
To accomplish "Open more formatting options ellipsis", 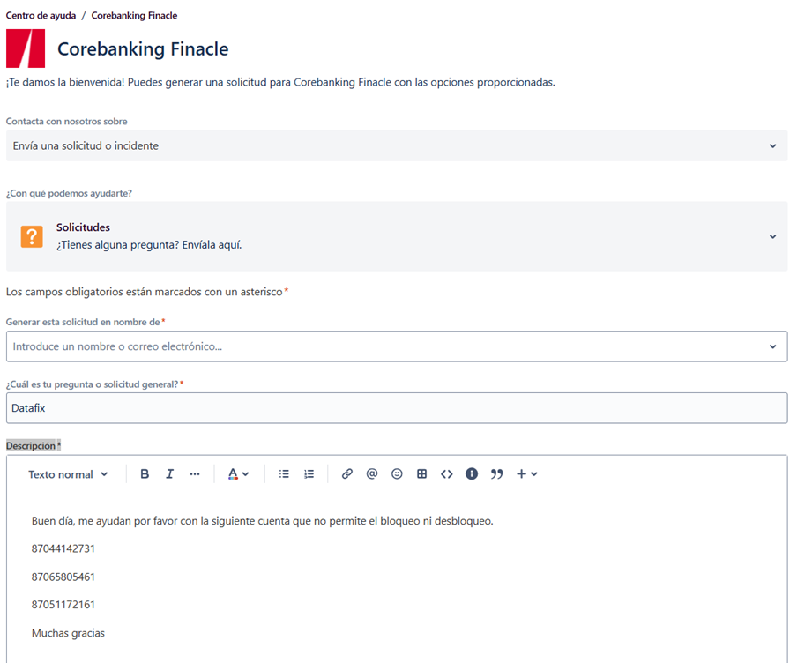I will (195, 474).
